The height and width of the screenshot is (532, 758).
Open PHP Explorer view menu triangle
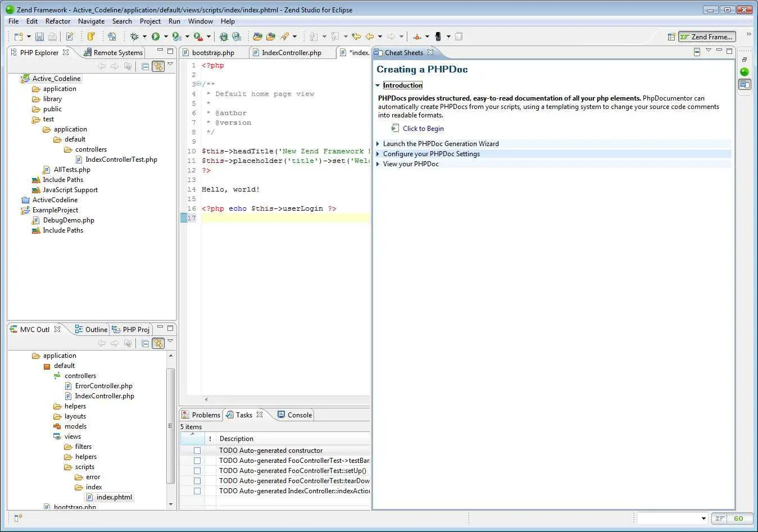pyautogui.click(x=170, y=64)
